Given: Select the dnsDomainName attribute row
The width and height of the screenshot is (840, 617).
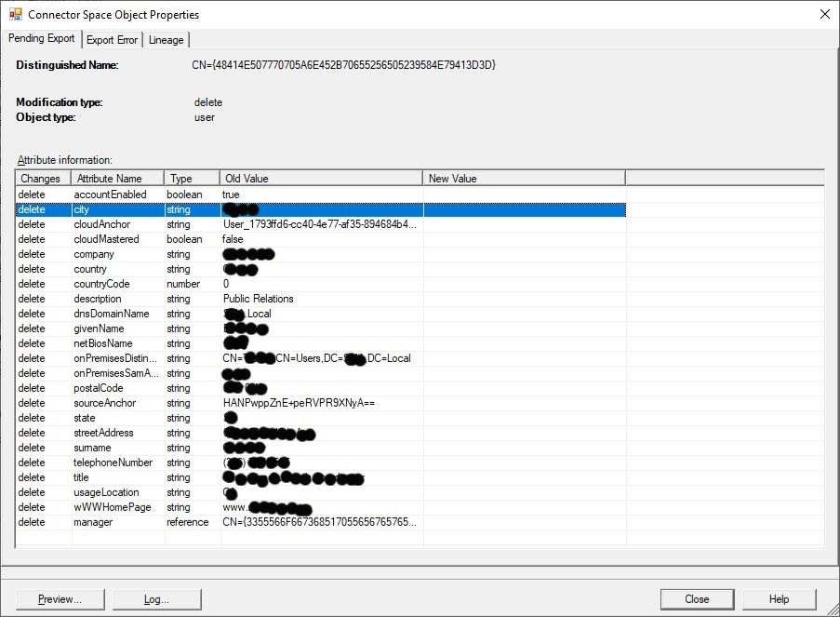Looking at the screenshot, I should pyautogui.click(x=321, y=314).
